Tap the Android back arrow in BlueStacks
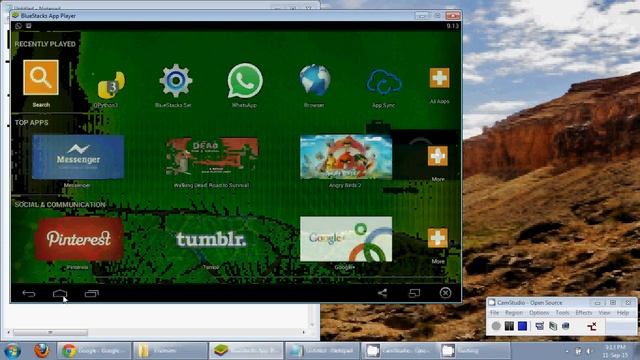 pos(29,293)
